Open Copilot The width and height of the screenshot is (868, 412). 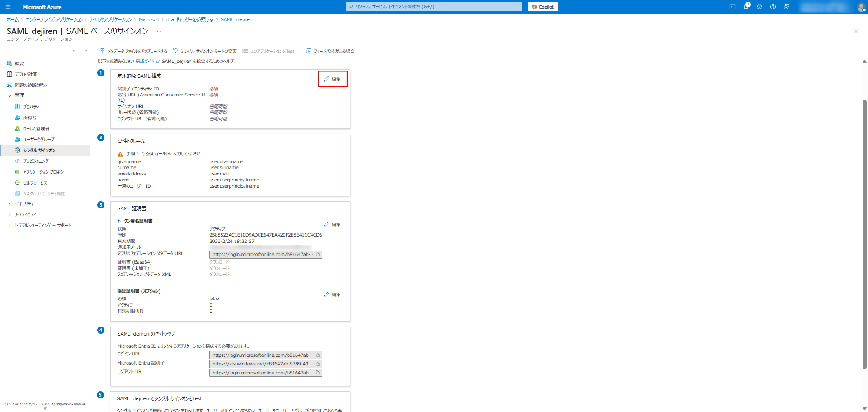point(543,7)
